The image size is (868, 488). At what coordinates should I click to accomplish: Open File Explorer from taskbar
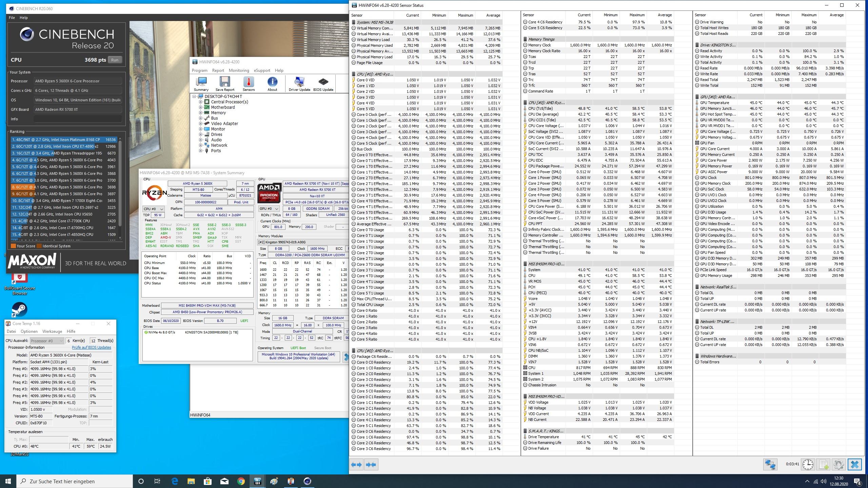(191, 481)
